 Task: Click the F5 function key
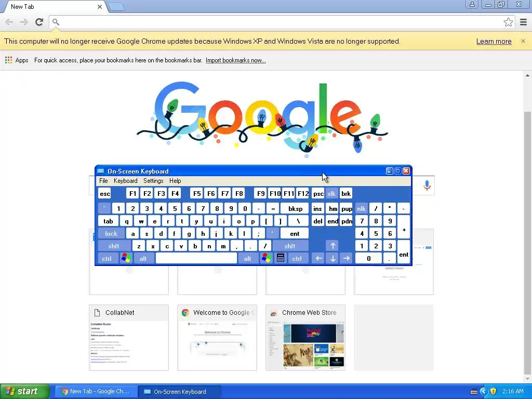(x=197, y=193)
